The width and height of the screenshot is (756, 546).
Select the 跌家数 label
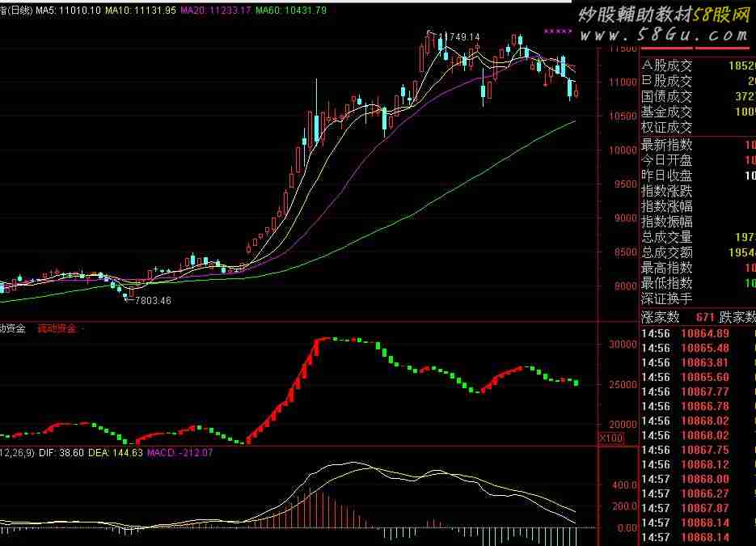(737, 317)
